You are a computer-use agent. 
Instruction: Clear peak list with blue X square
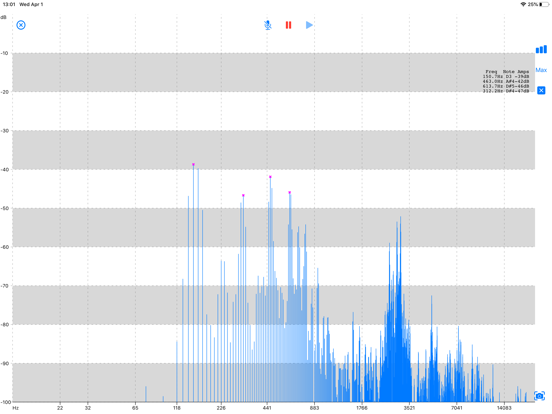pos(541,90)
